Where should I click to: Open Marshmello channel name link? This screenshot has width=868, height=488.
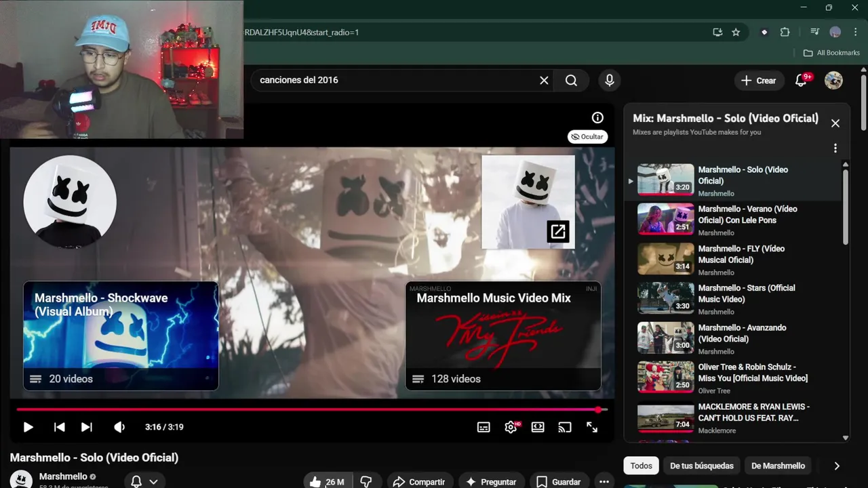click(x=63, y=476)
